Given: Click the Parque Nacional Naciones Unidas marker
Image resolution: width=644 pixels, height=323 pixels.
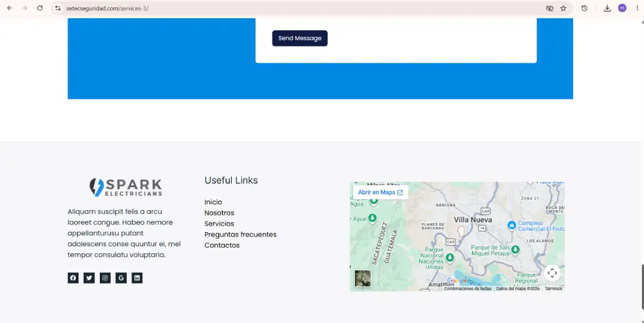Looking at the screenshot, I should (450, 257).
